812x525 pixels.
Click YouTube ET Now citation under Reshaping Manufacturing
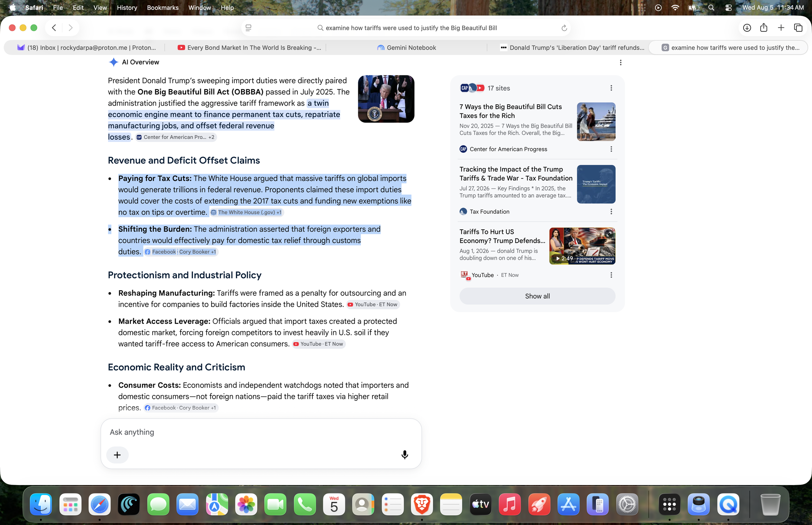(373, 304)
